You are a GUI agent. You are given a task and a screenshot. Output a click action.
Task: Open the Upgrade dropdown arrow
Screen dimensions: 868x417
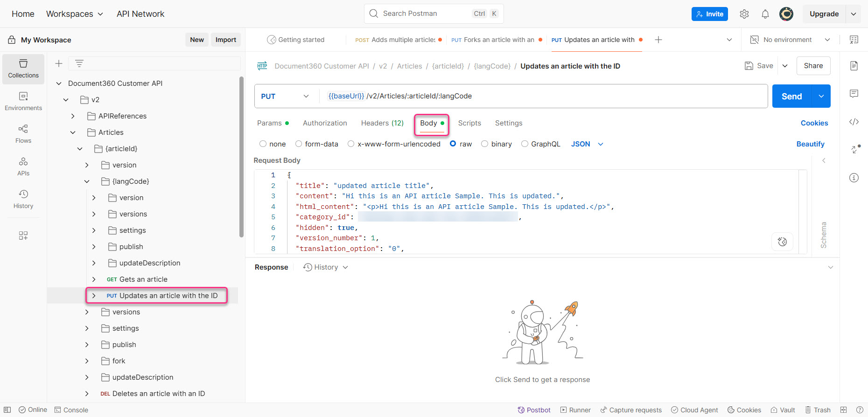pyautogui.click(x=854, y=14)
